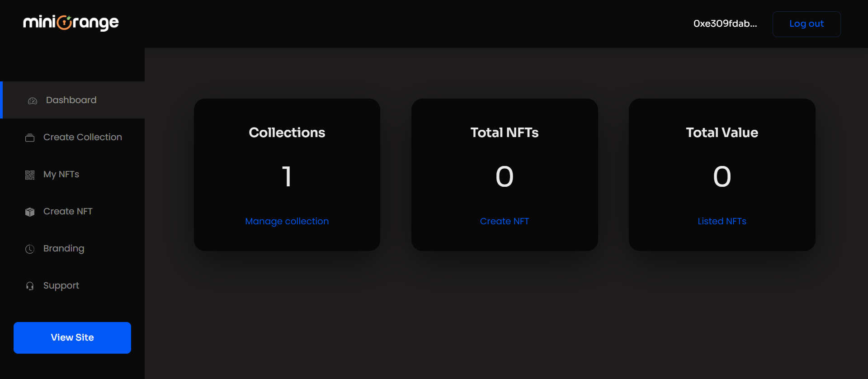Click the Log out button
The image size is (868, 379).
(x=807, y=24)
